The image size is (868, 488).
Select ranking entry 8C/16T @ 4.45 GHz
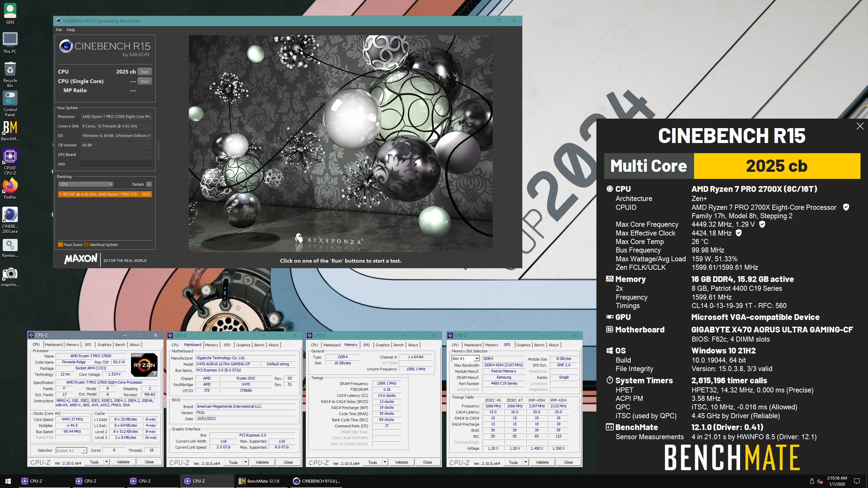tap(105, 194)
